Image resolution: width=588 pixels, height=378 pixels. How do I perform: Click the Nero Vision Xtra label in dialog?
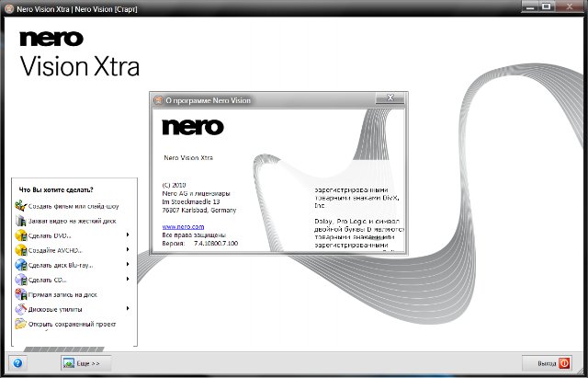click(188, 157)
